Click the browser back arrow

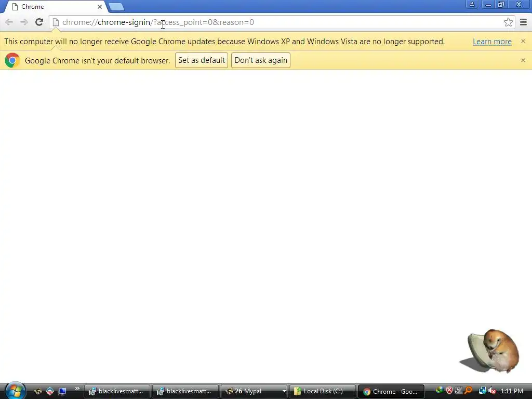pos(9,22)
